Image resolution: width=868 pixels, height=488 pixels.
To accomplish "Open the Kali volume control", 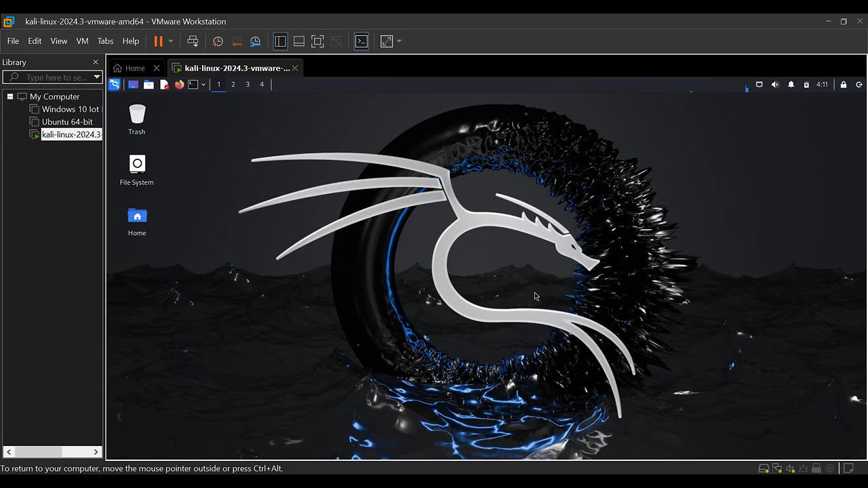I will (775, 85).
